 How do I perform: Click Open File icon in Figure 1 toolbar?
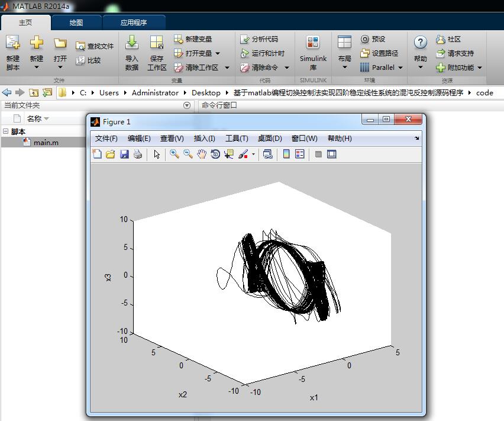[x=111, y=154]
